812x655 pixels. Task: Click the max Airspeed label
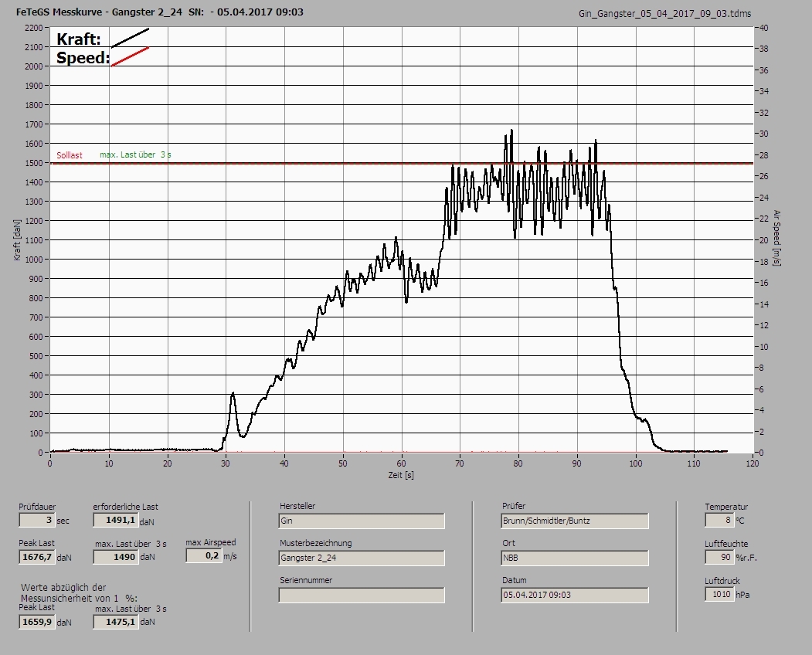click(211, 542)
